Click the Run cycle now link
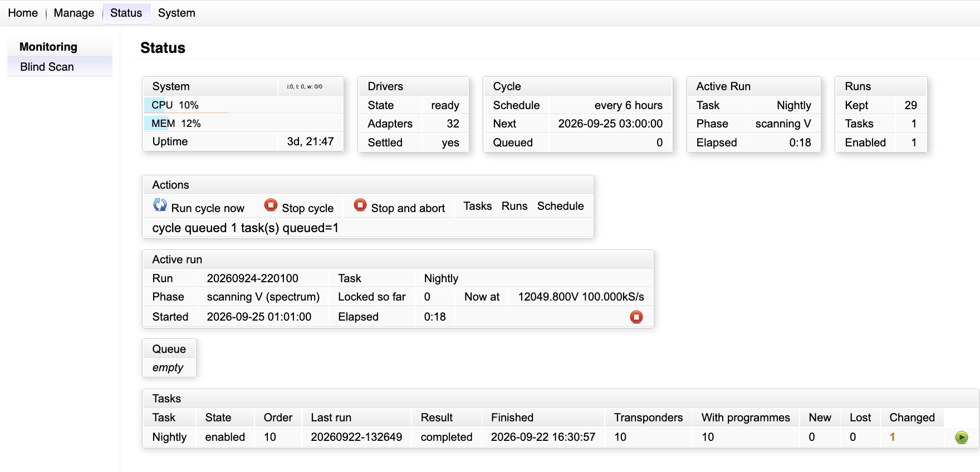 (x=208, y=208)
